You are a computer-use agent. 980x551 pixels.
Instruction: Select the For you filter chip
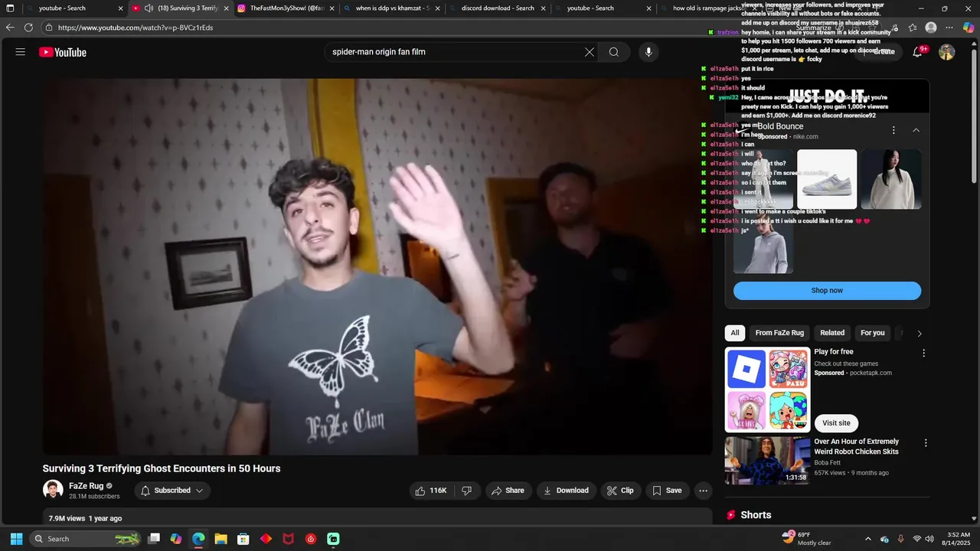point(872,333)
